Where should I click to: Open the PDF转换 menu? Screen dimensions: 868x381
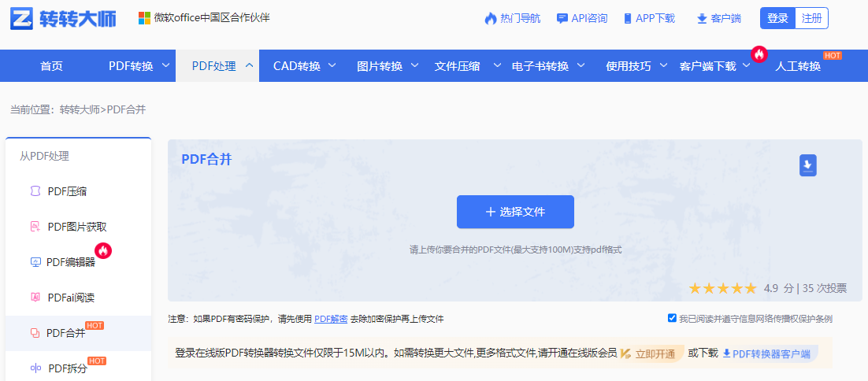[131, 66]
